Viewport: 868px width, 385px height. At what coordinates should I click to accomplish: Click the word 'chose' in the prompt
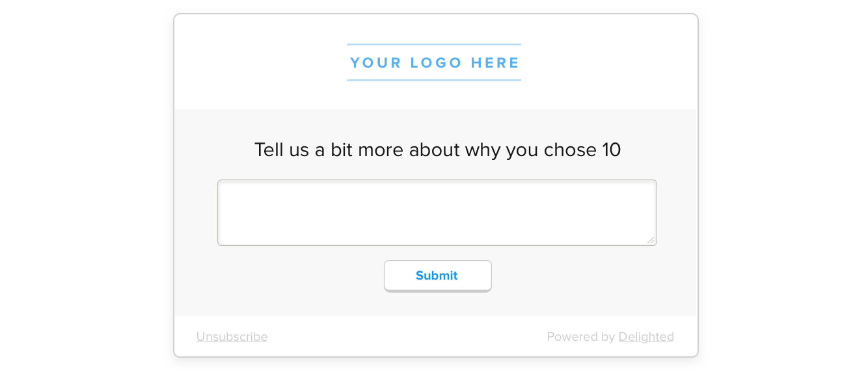(x=570, y=150)
